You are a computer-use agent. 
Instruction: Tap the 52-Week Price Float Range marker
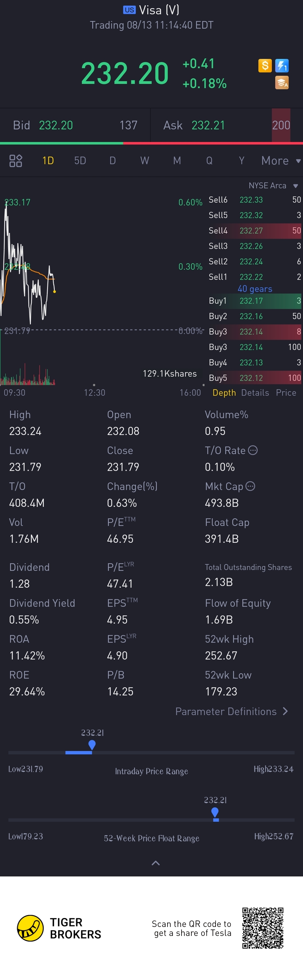coord(215,812)
